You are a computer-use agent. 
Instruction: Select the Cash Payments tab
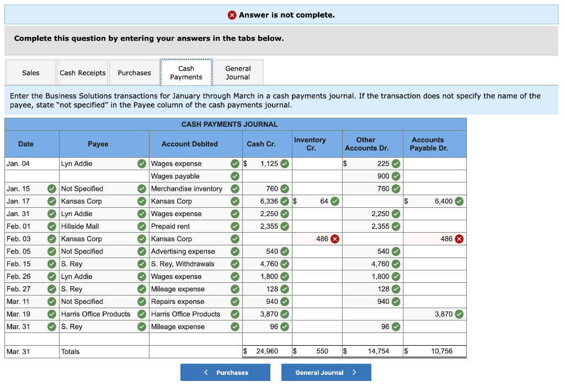click(186, 73)
